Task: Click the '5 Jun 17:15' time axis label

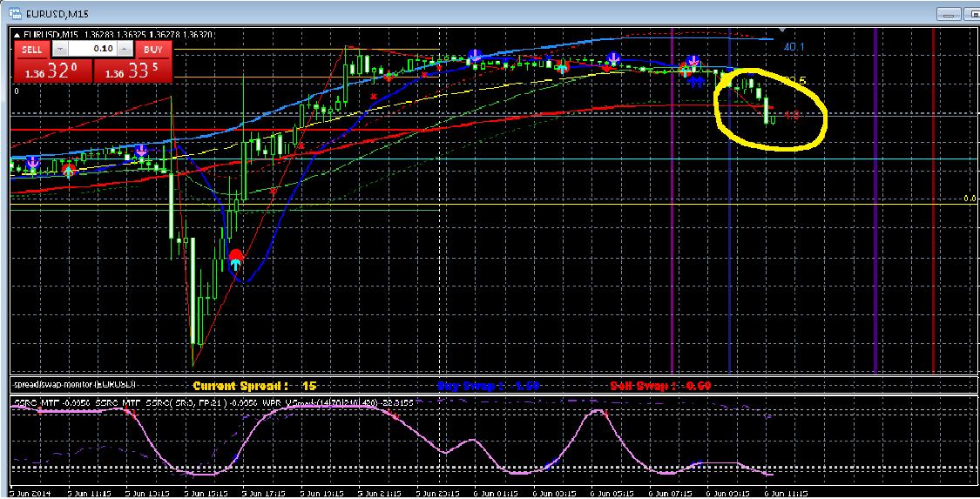Action: click(263, 494)
